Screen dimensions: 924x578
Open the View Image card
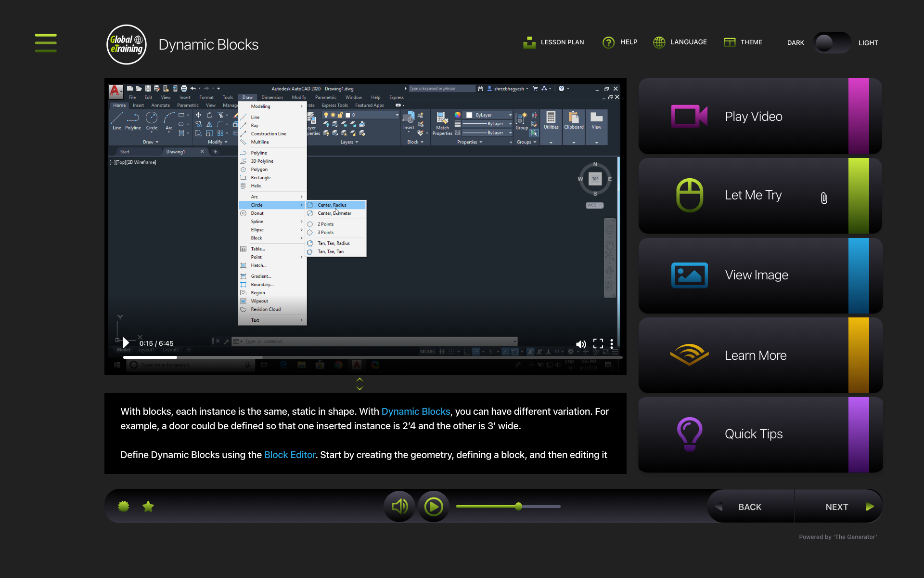tap(760, 275)
